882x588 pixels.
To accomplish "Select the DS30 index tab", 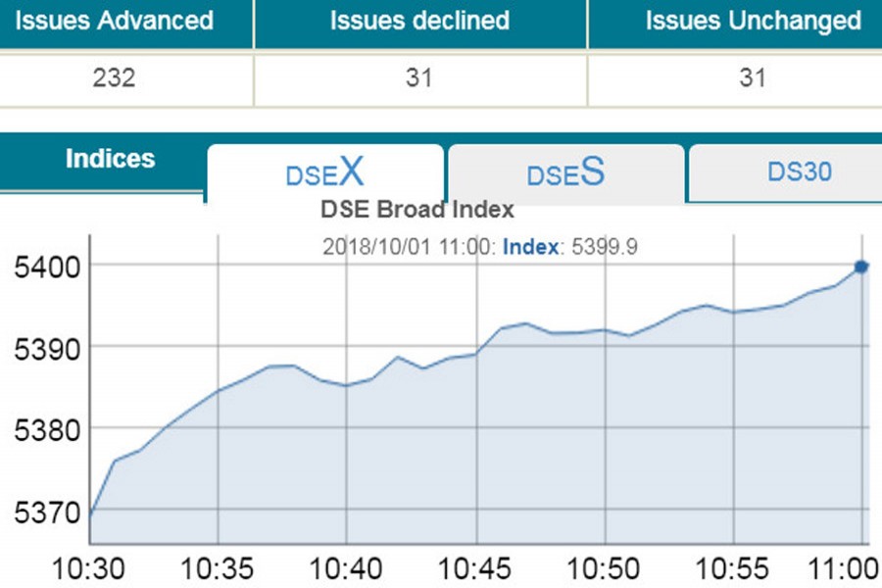I will (x=799, y=171).
